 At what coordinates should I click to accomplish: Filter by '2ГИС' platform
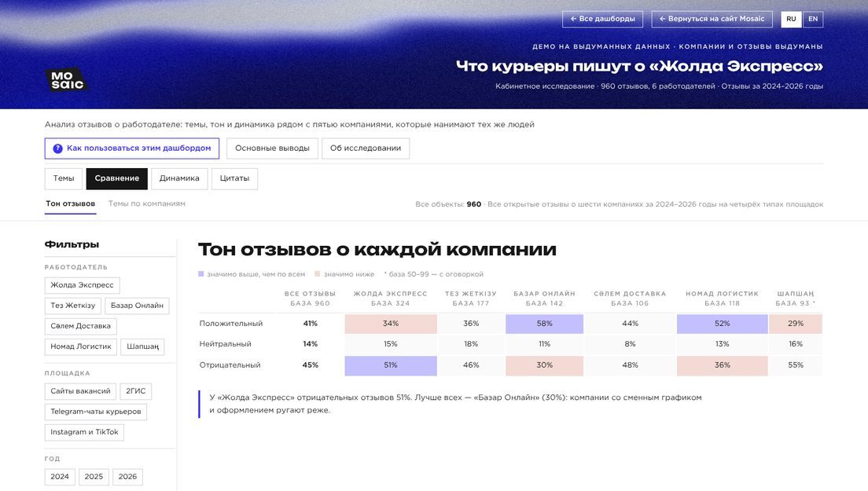(x=135, y=391)
